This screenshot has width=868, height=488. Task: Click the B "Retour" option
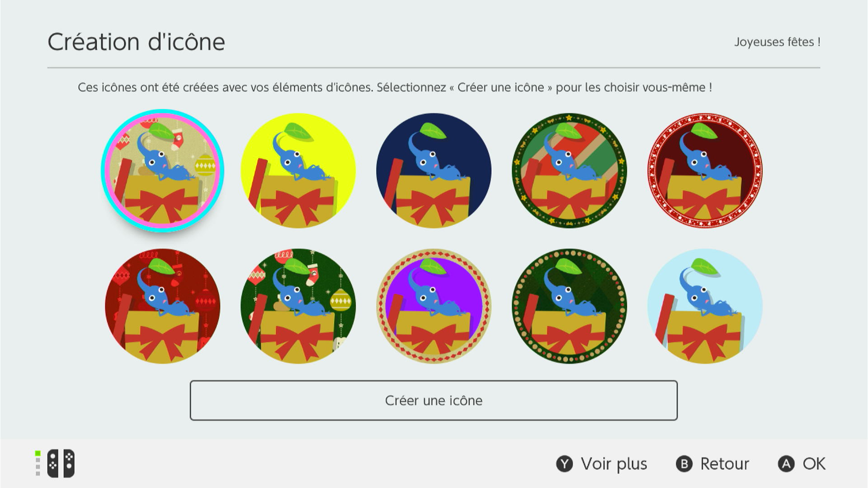coord(712,464)
